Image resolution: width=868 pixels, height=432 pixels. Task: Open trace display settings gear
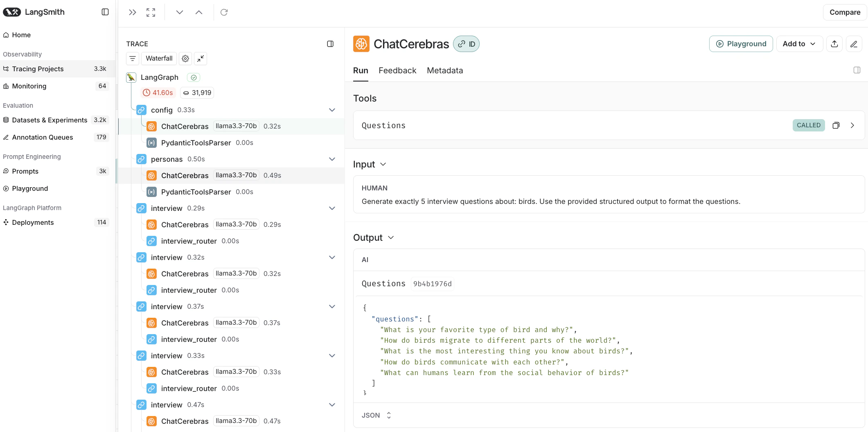tap(185, 59)
